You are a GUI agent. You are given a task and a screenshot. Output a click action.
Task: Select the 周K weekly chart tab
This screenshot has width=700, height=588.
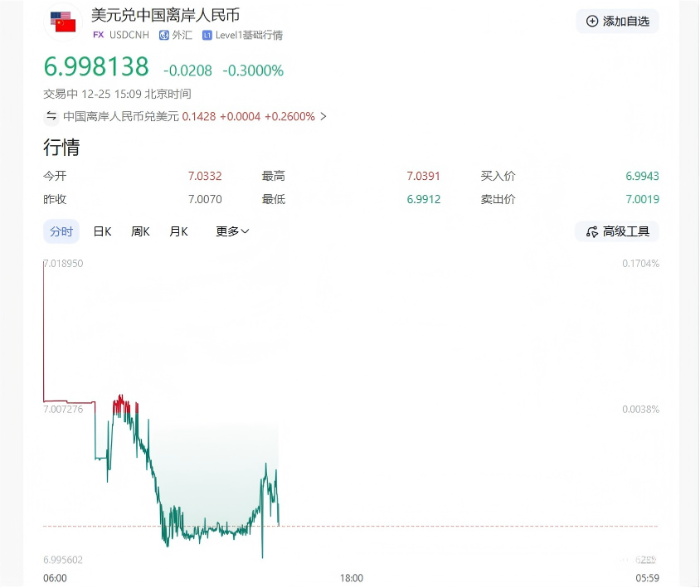point(140,231)
